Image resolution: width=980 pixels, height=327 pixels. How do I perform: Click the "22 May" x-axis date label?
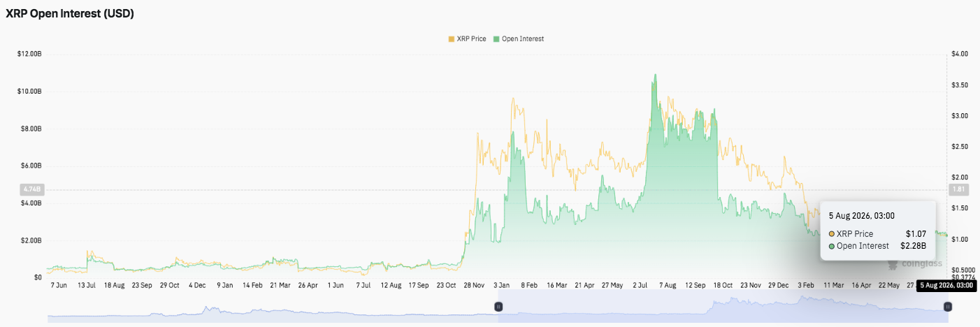tap(888, 286)
